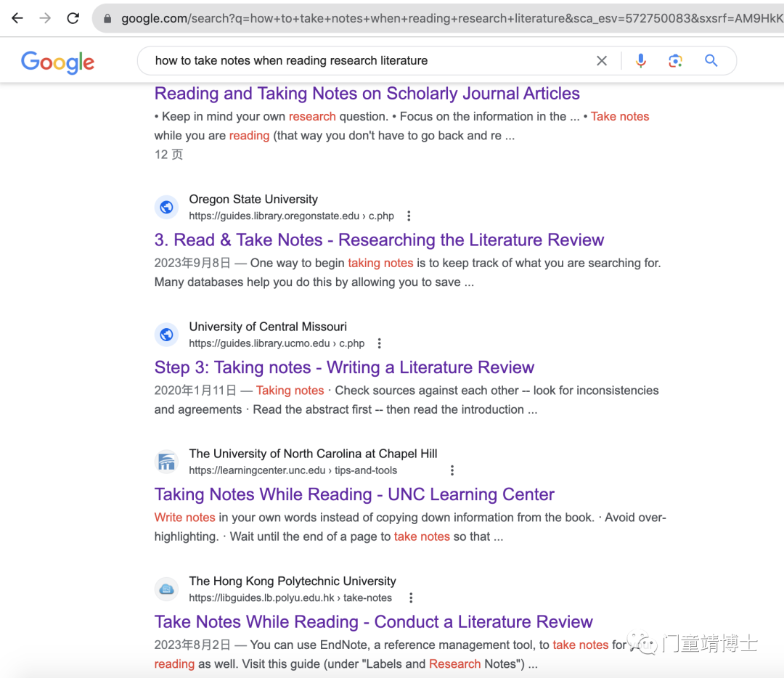Open Take Notes While Reading PolyU link
This screenshot has width=784, height=678.
(x=374, y=622)
